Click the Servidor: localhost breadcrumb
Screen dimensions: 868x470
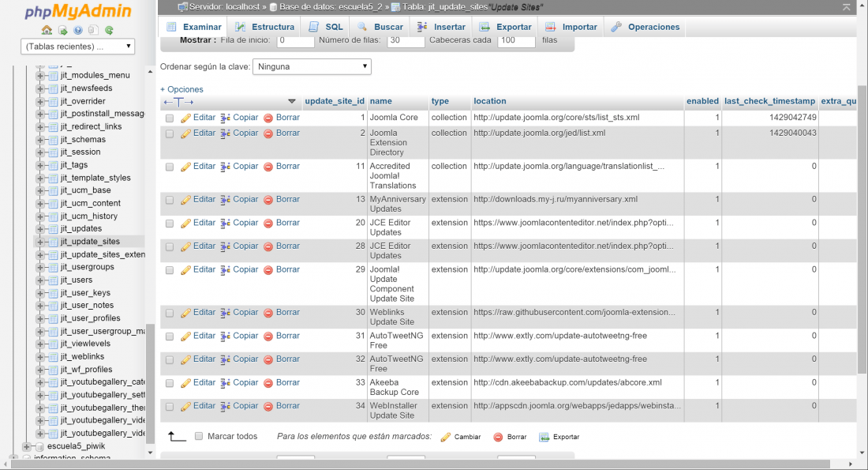(224, 7)
